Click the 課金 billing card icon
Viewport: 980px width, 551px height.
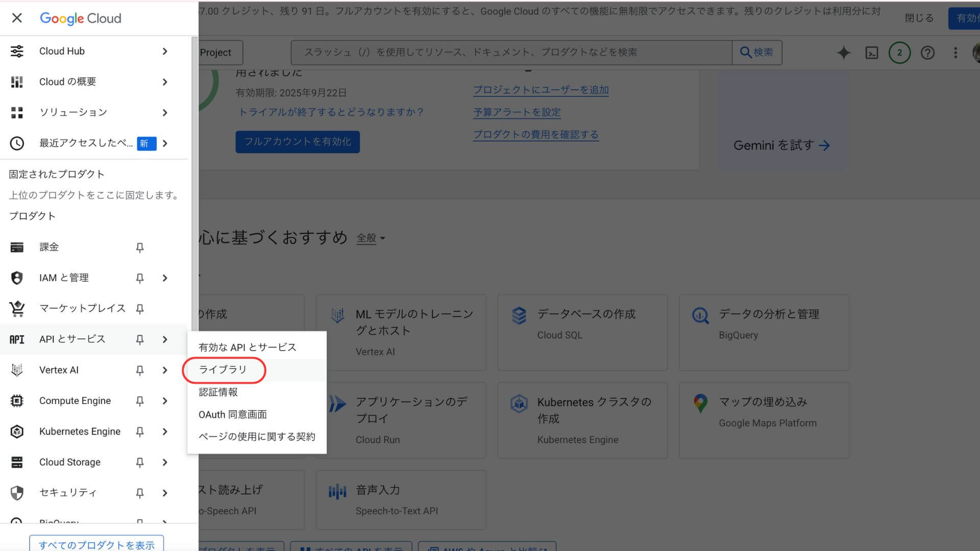[x=17, y=247]
